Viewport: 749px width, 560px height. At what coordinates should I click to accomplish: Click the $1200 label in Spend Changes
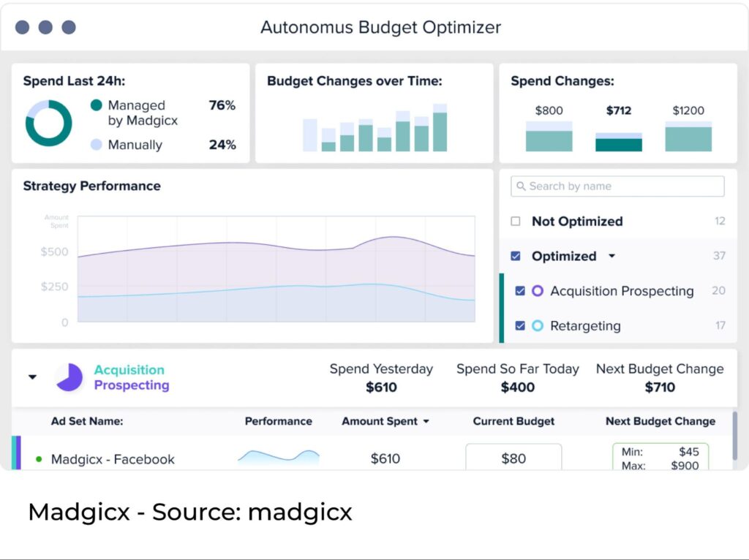(x=688, y=111)
